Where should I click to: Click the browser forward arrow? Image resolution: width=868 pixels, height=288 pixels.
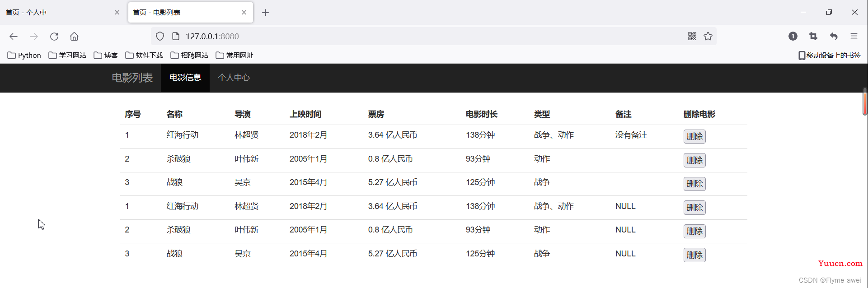[x=34, y=37]
